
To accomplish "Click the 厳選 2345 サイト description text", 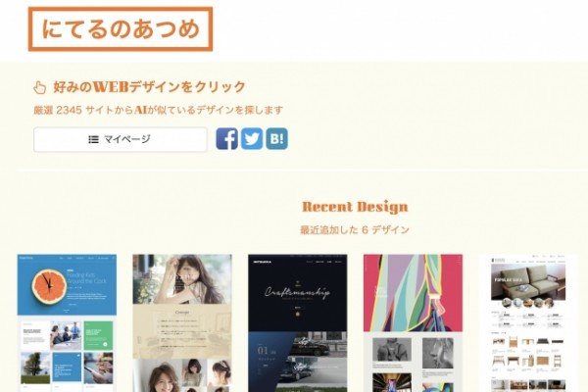I will click(x=158, y=110).
